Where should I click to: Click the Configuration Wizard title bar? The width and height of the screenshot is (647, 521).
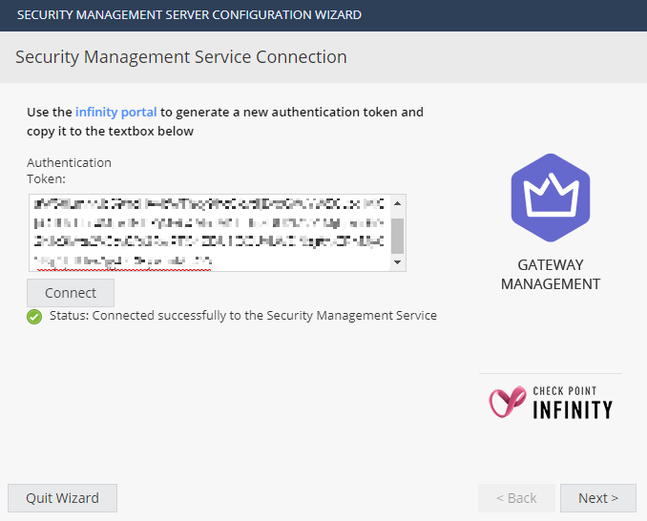coord(190,15)
